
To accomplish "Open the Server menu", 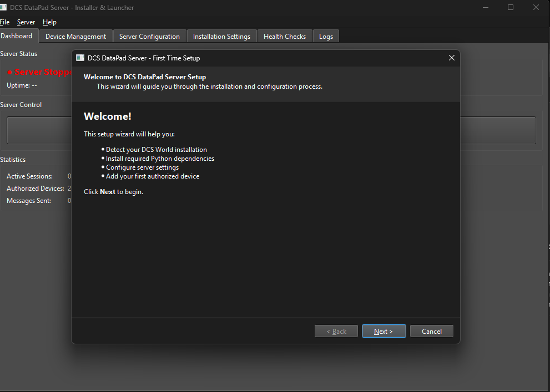I will (26, 22).
